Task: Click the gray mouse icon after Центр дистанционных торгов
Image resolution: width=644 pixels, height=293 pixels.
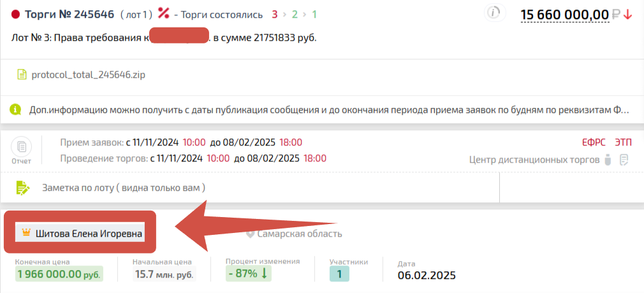Action: [608, 160]
